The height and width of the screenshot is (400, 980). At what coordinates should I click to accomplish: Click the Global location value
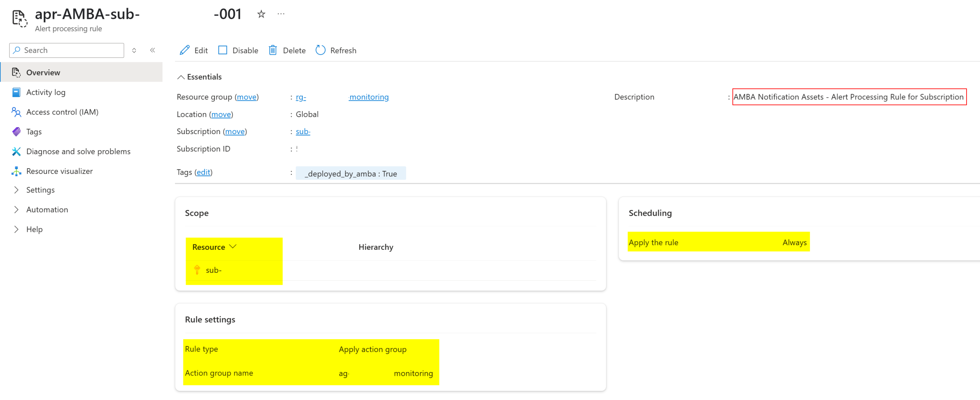point(307,114)
